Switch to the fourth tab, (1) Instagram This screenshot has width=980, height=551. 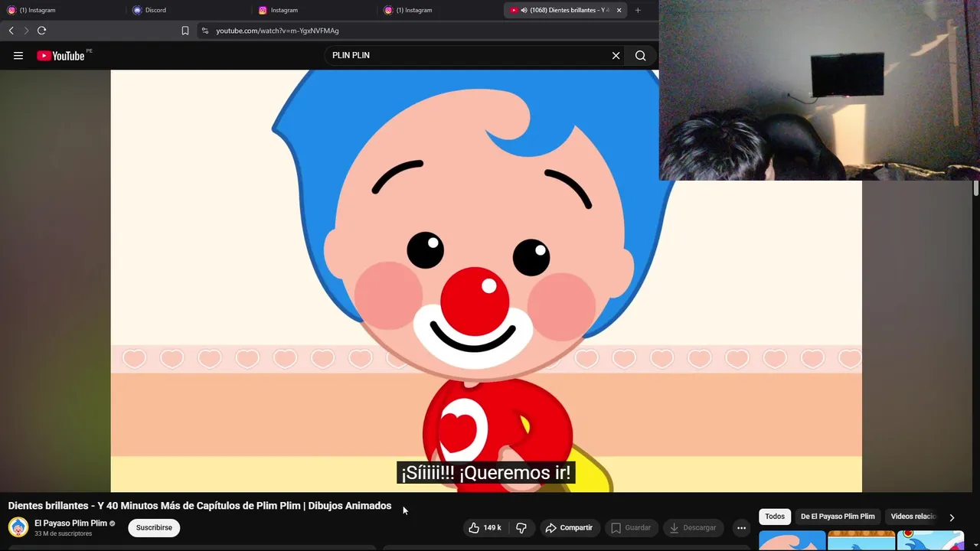[440, 10]
